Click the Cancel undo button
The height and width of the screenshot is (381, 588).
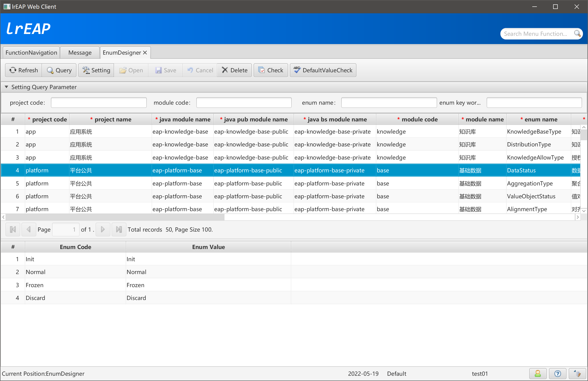click(200, 70)
